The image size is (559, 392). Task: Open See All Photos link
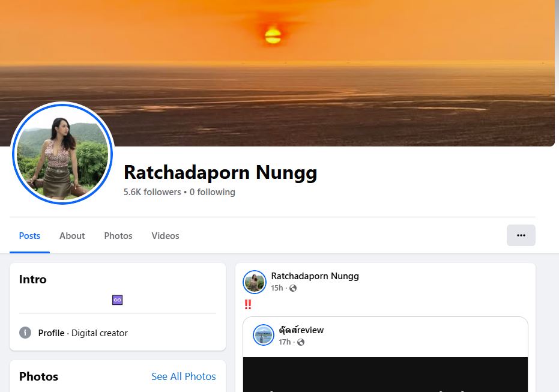(x=184, y=376)
